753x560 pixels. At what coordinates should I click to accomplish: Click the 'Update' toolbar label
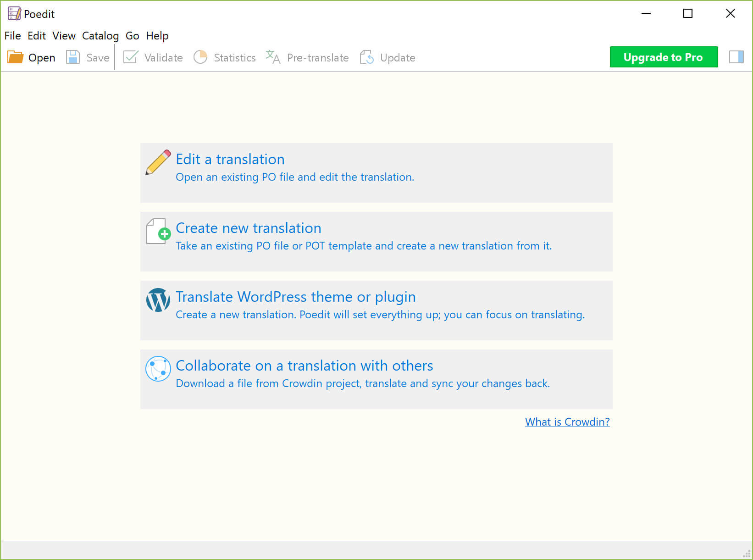pyautogui.click(x=398, y=58)
